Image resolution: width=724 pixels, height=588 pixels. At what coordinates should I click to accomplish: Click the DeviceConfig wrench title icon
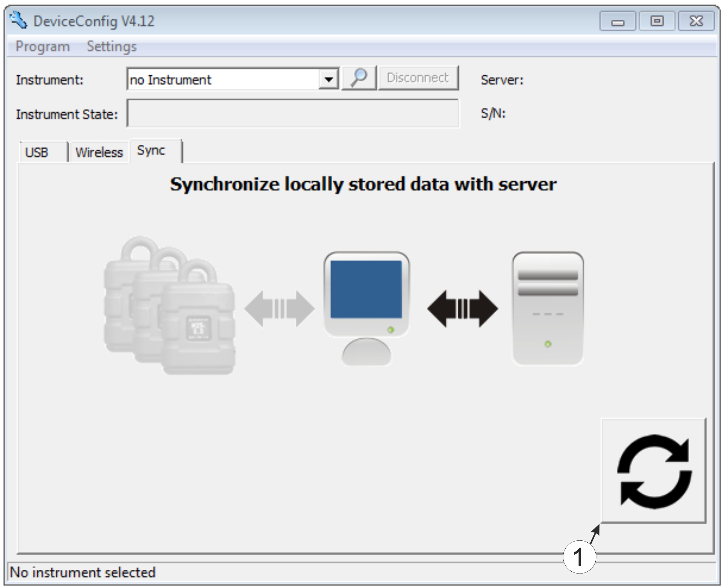coord(18,21)
